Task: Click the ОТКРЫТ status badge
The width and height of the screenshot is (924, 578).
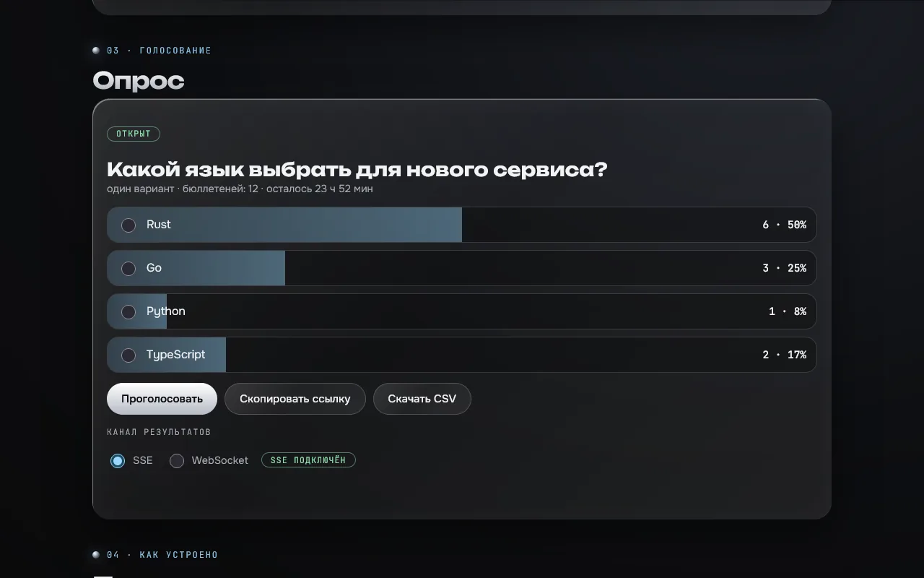Action: click(134, 134)
